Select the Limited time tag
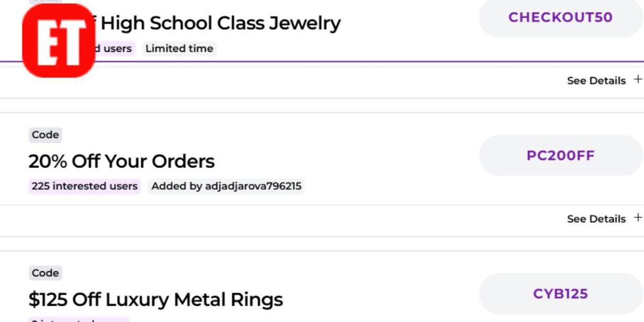 click(180, 48)
